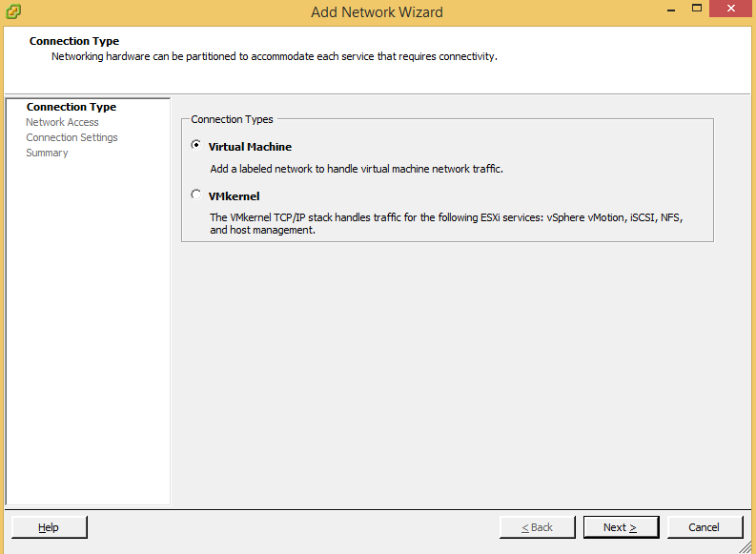Select the Virtual Machine radio button
This screenshot has height=554, width=756.
(195, 145)
